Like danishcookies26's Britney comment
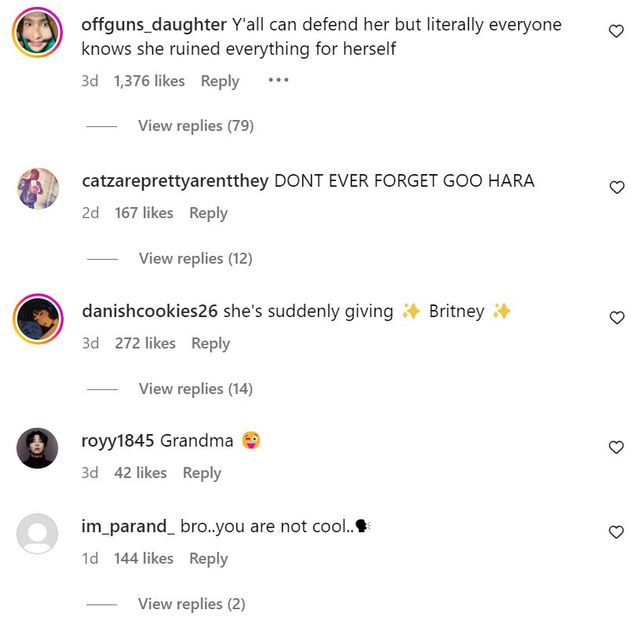The width and height of the screenshot is (640, 620). point(616,318)
